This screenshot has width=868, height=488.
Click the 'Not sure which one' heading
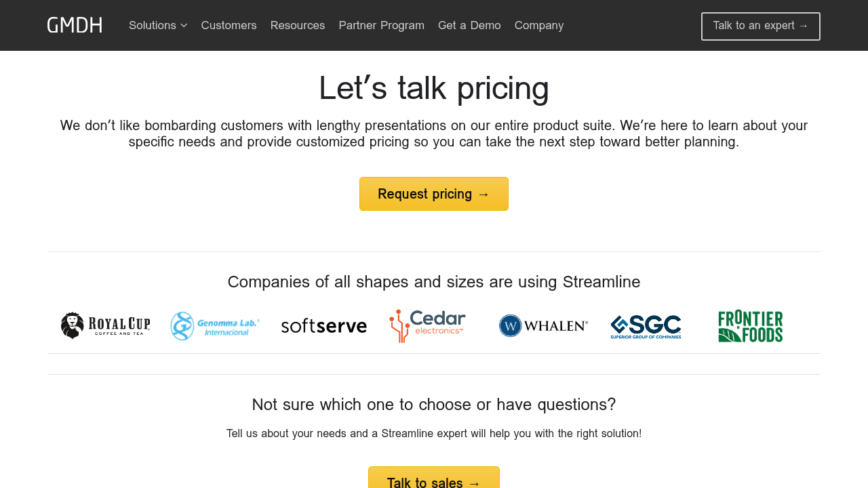(434, 405)
